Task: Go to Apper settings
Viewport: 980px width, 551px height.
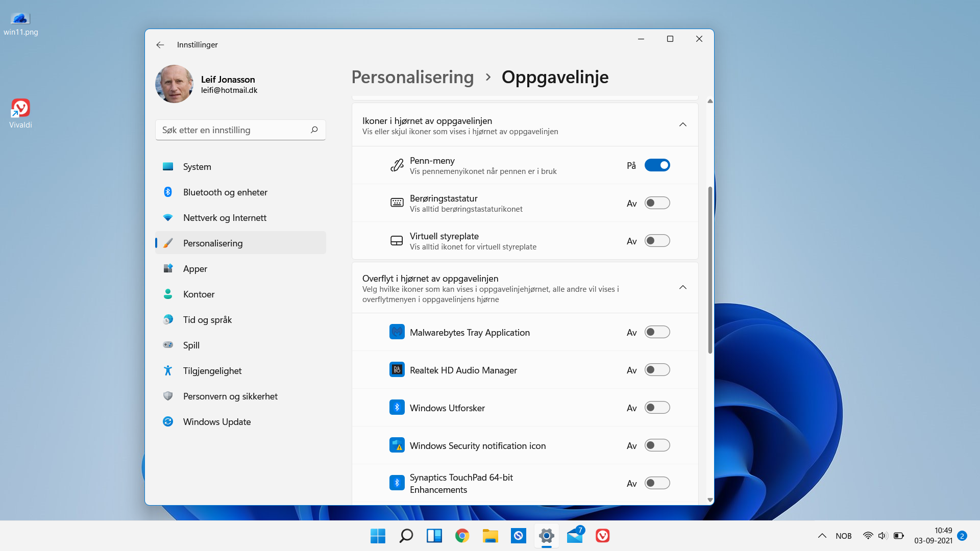Action: (x=195, y=268)
